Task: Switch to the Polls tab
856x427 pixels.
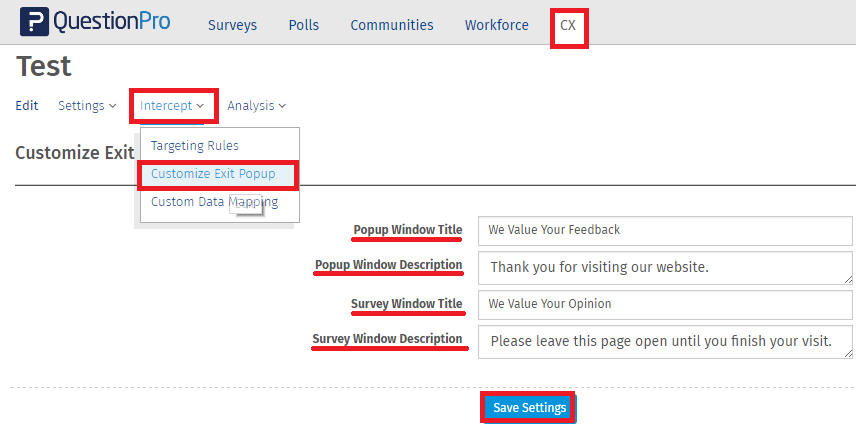Action: [x=303, y=25]
